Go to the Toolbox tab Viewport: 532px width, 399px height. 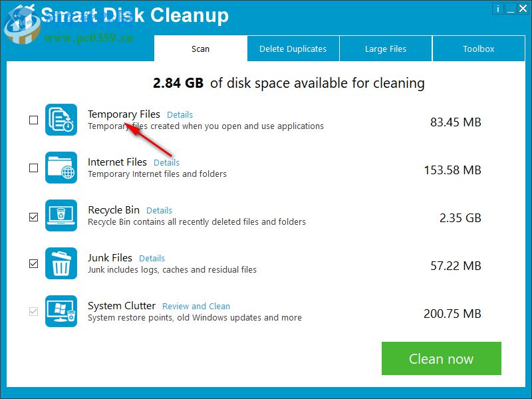[x=478, y=48]
